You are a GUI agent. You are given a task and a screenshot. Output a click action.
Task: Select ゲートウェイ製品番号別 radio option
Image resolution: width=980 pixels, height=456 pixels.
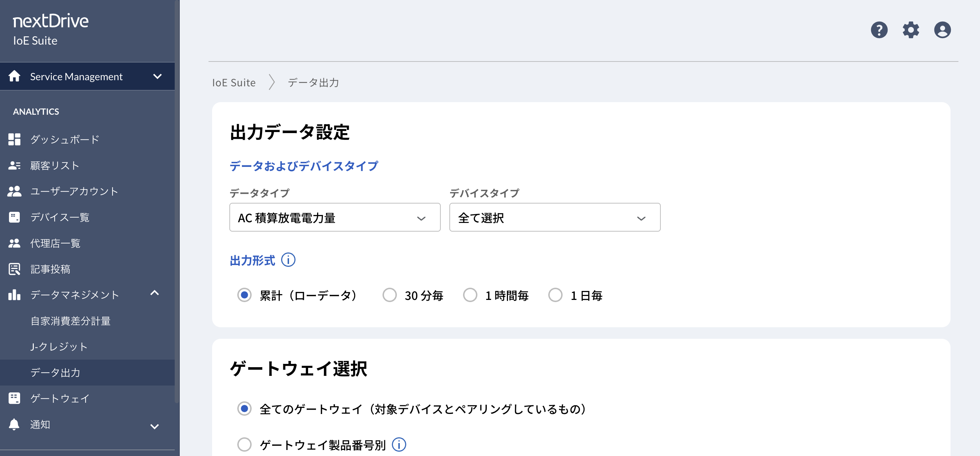click(244, 444)
